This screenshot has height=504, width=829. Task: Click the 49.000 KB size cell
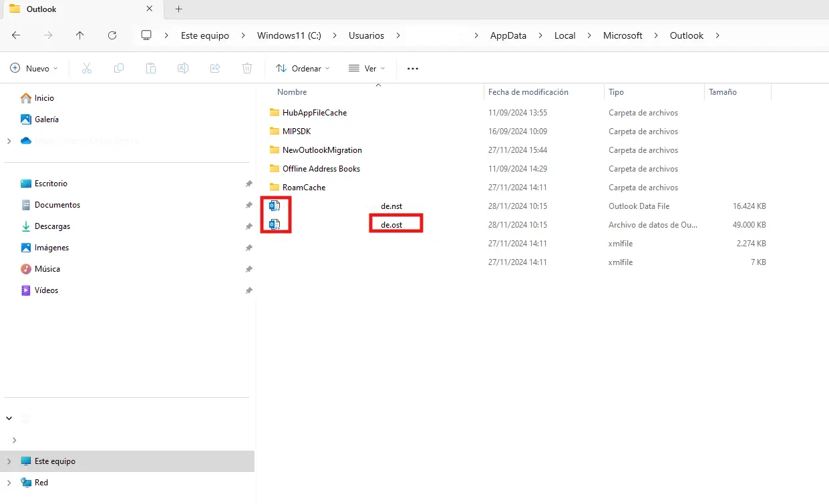pos(749,225)
